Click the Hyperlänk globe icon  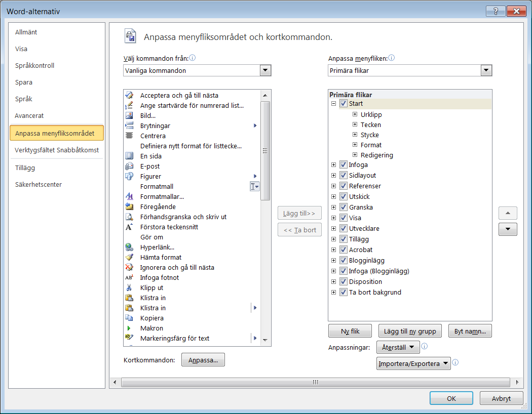[129, 247]
